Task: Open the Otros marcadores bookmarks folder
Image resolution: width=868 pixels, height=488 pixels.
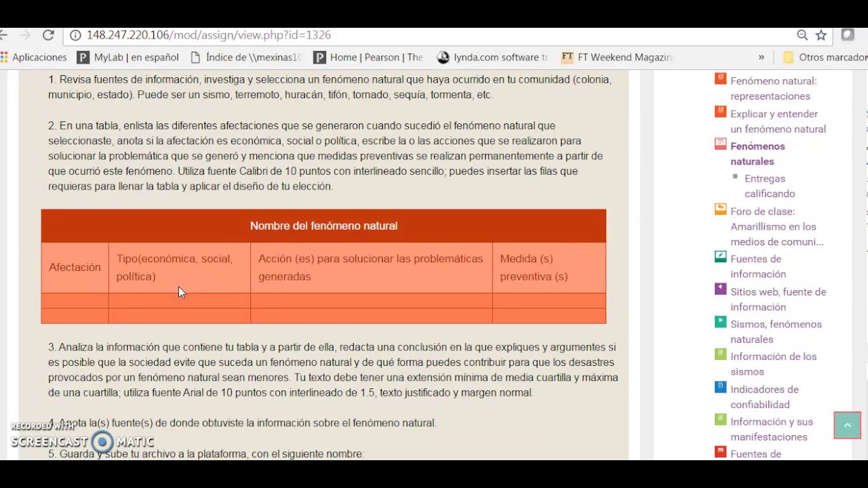Action: 825,58
